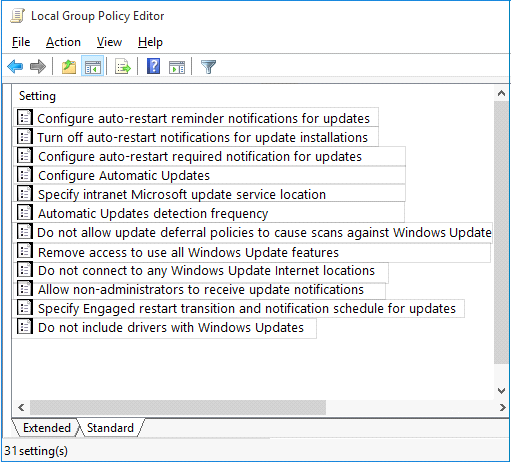This screenshot has width=511, height=462.
Task: Click the Filter funnel toolbar icon
Action: [x=209, y=67]
